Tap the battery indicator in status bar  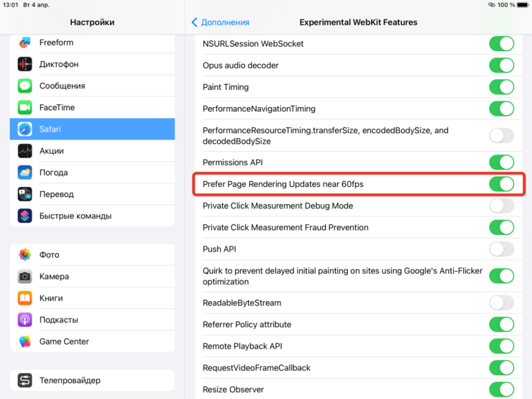518,5
